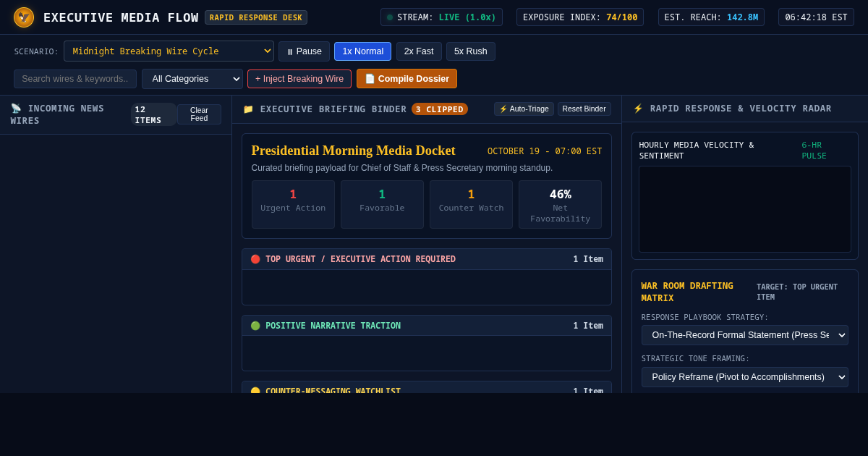Screen dimensions: 868x456
Task: Open Strategic Tone Framing dropdown
Action: 745,377
